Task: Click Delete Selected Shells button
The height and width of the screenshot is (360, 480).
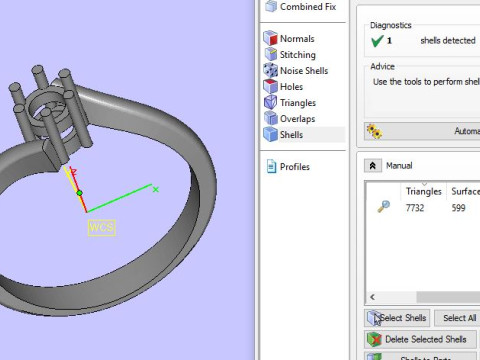Action: 420,339
